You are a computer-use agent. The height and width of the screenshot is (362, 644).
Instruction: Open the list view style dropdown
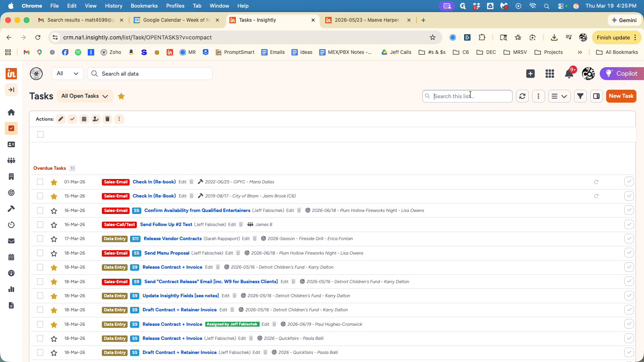click(559, 96)
